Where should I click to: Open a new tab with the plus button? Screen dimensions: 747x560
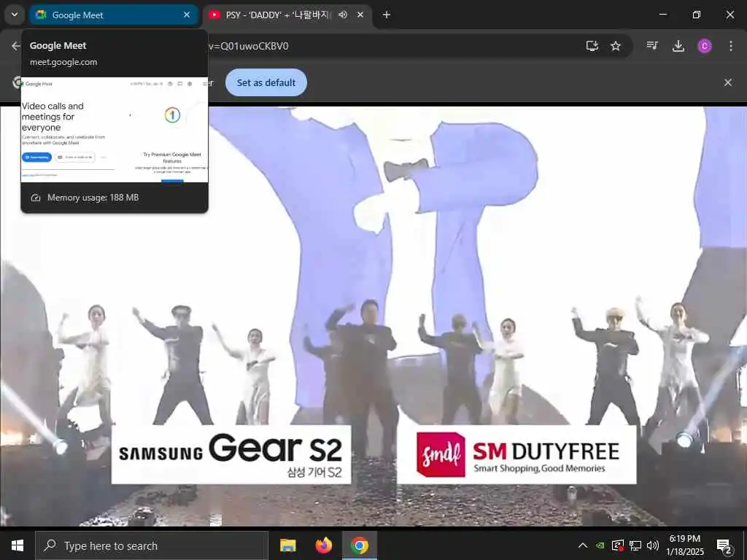tap(387, 15)
